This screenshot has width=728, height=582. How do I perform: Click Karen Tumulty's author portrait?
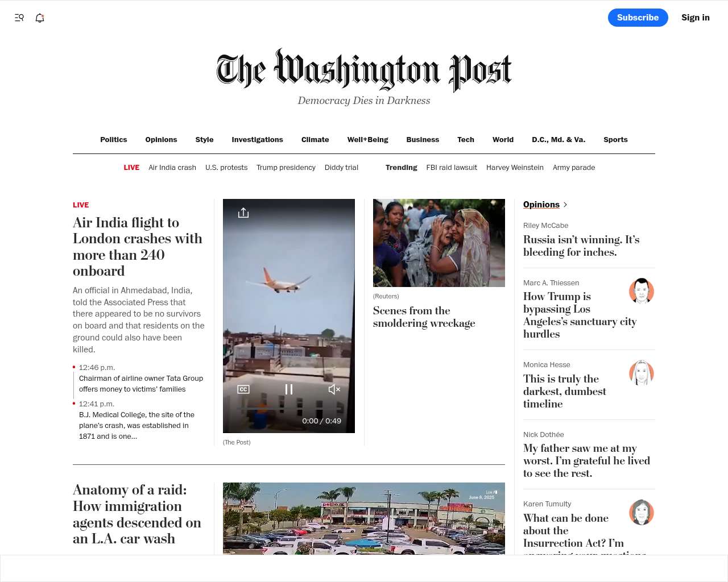pyautogui.click(x=642, y=512)
